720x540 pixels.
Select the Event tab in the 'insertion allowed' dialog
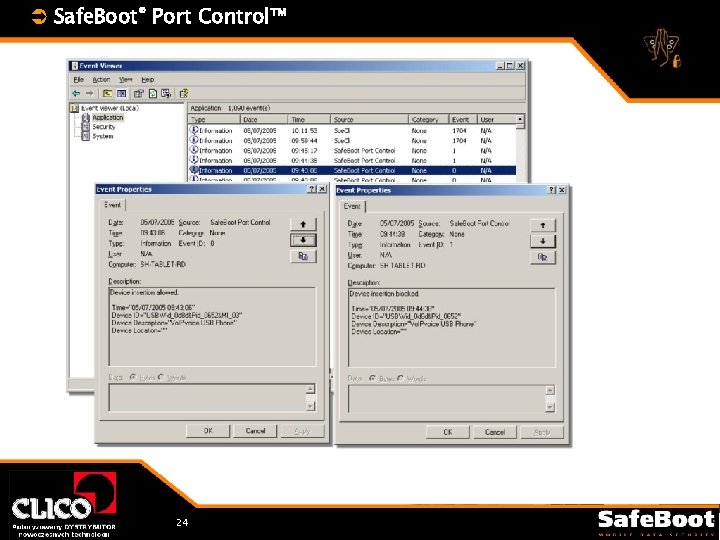(x=112, y=205)
